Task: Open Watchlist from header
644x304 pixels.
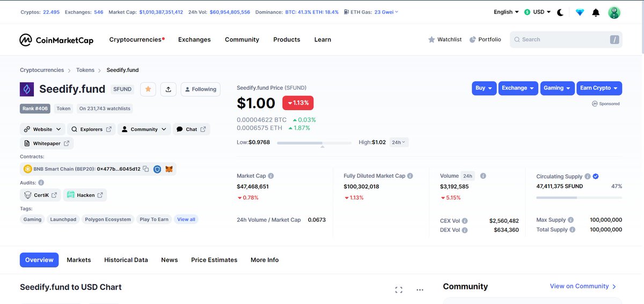Action: point(445,40)
